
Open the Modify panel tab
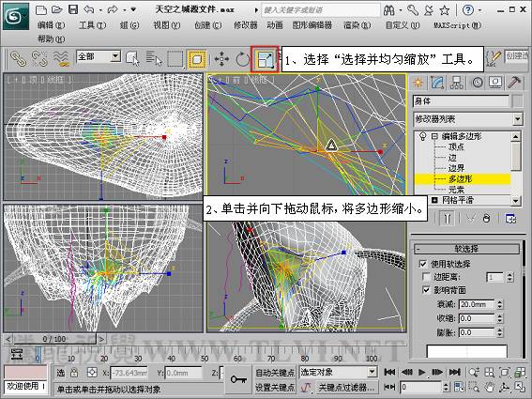[437, 83]
